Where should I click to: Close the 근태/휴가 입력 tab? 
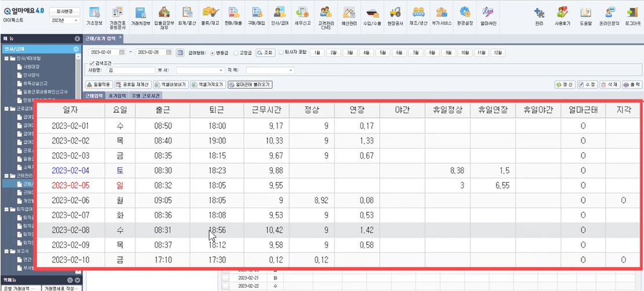tap(120, 37)
